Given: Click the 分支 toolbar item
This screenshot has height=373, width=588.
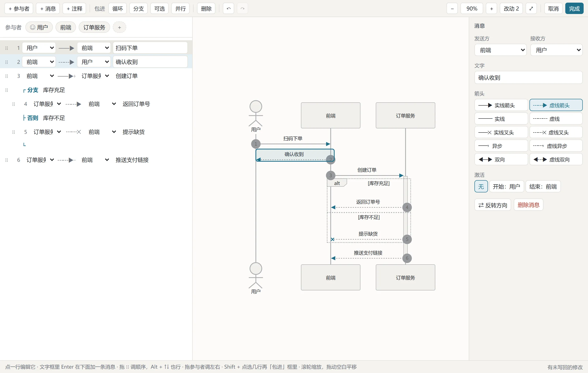Looking at the screenshot, I should pyautogui.click(x=138, y=9).
